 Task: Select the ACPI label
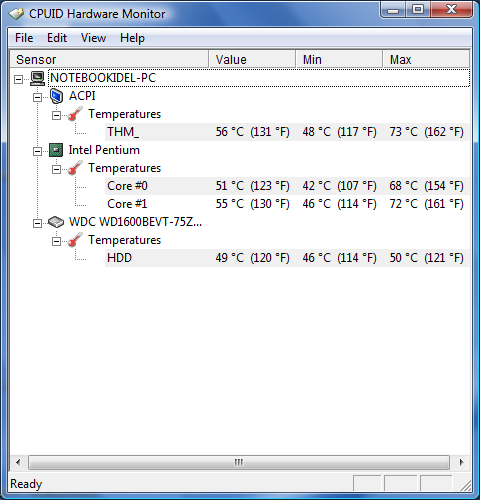pyautogui.click(x=82, y=96)
